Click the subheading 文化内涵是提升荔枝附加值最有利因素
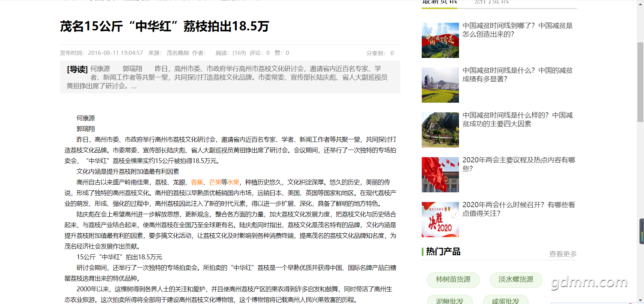Viewport: 644px width, 304px height. pyautogui.click(x=128, y=172)
